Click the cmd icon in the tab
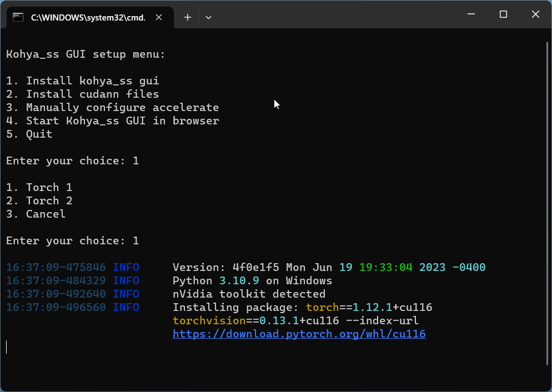This screenshot has height=392, width=552. point(18,17)
